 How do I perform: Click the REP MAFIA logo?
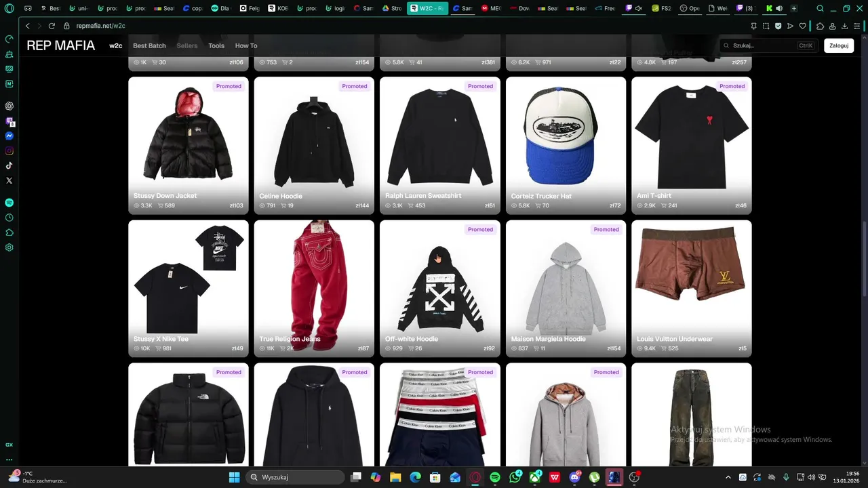click(x=61, y=45)
